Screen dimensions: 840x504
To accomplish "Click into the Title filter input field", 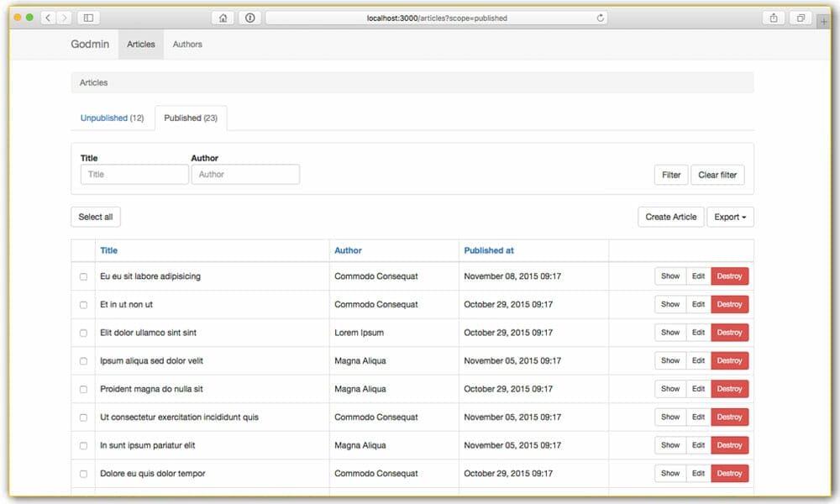I will click(x=134, y=174).
